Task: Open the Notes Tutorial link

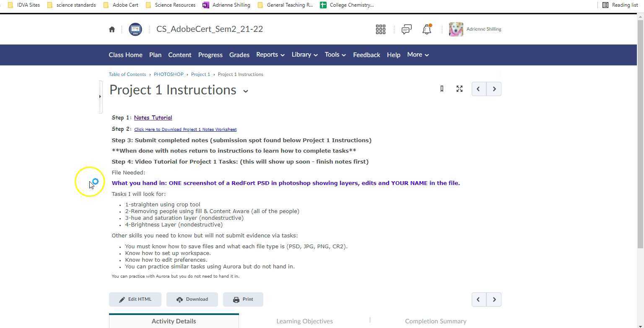Action: (153, 117)
